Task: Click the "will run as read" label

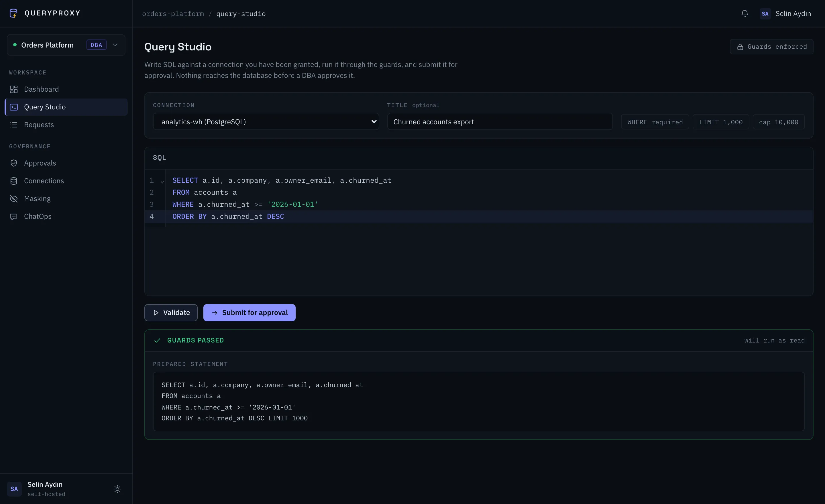Action: pyautogui.click(x=774, y=340)
